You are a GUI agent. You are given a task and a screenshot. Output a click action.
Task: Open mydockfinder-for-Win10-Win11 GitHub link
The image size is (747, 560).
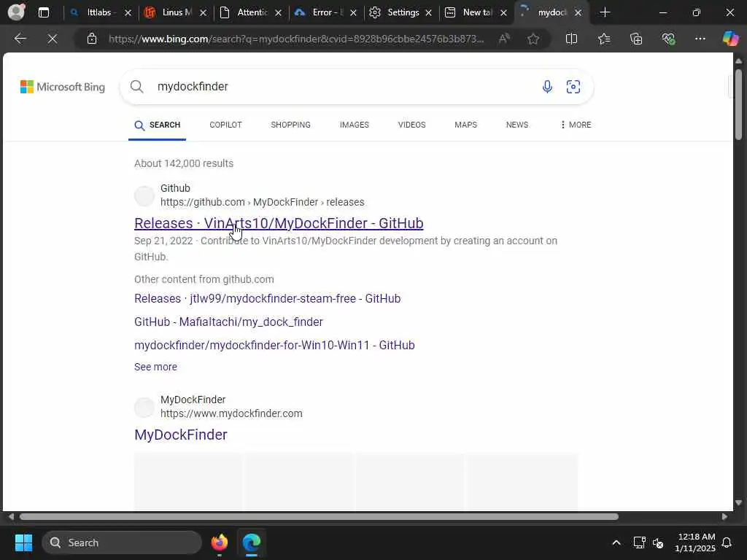point(274,345)
